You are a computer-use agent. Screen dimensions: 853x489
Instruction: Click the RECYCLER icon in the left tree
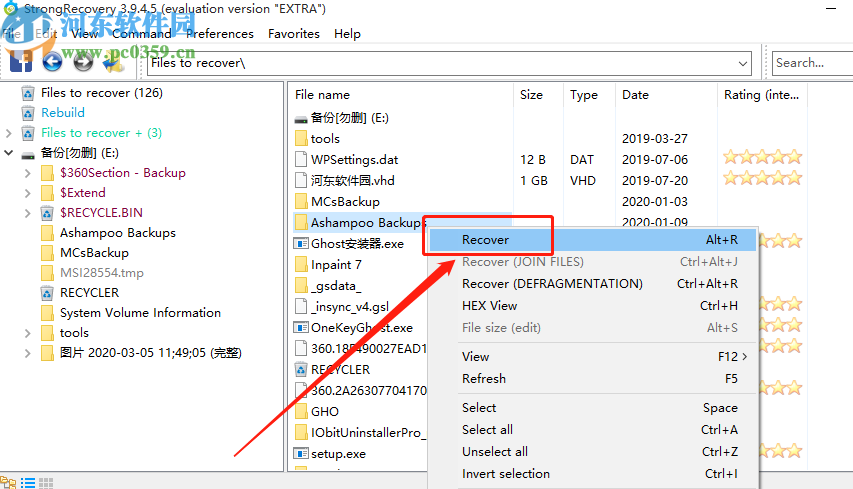tap(47, 293)
